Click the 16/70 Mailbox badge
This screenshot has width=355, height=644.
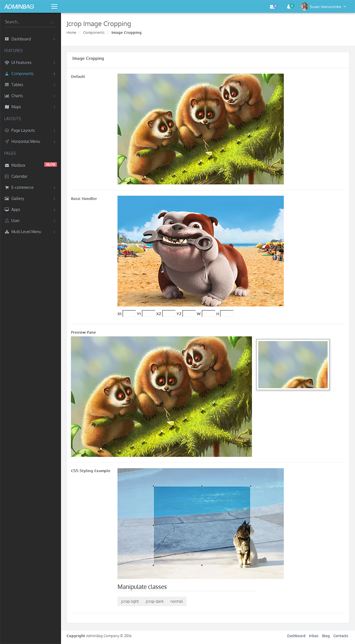50,165
